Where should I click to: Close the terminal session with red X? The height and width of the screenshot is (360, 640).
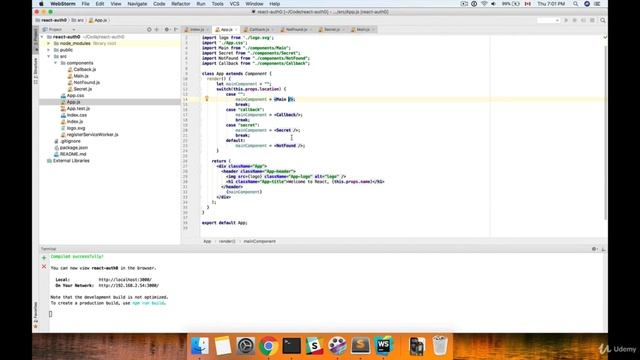[44, 267]
